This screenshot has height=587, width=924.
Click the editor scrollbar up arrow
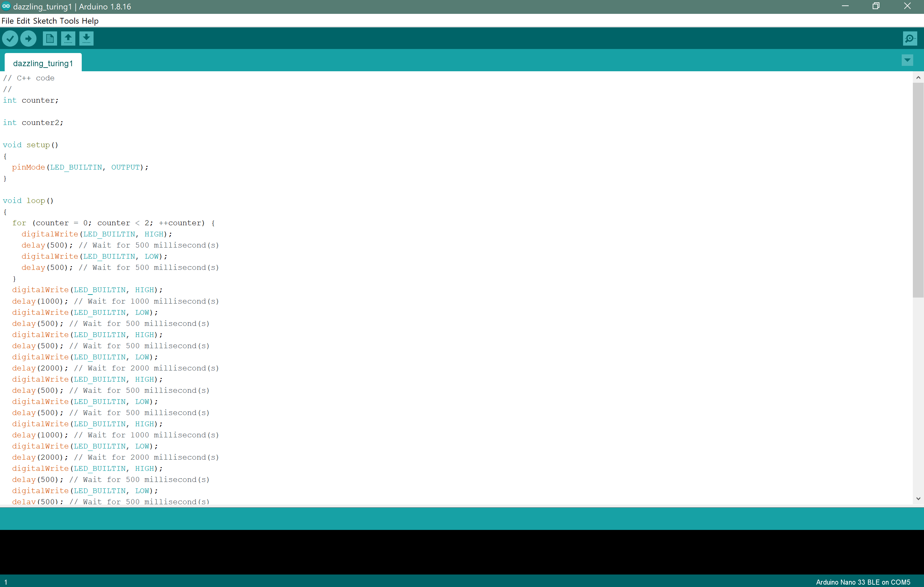(918, 77)
